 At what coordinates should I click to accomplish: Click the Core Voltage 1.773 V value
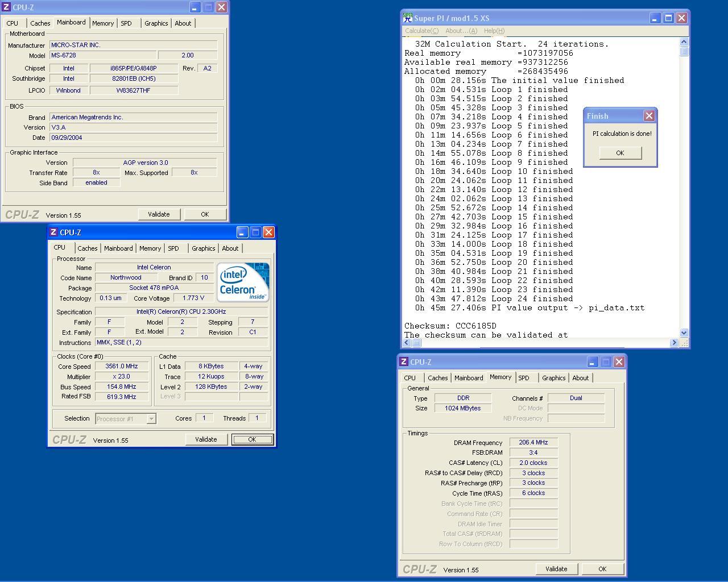click(193, 298)
